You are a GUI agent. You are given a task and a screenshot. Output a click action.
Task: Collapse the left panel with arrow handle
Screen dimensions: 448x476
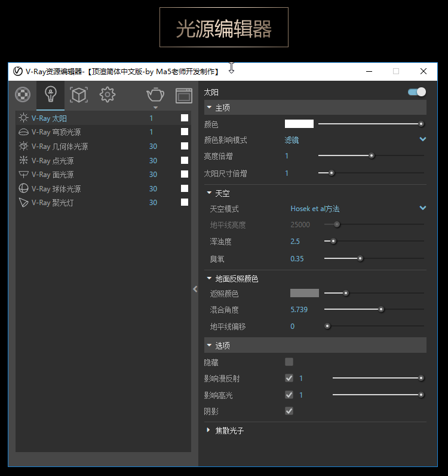pyautogui.click(x=195, y=289)
